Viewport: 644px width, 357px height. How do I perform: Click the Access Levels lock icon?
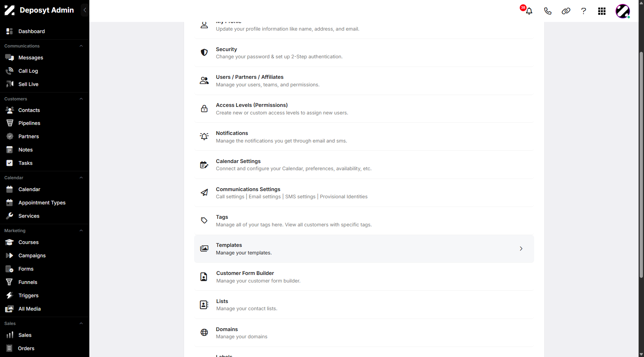click(x=204, y=109)
